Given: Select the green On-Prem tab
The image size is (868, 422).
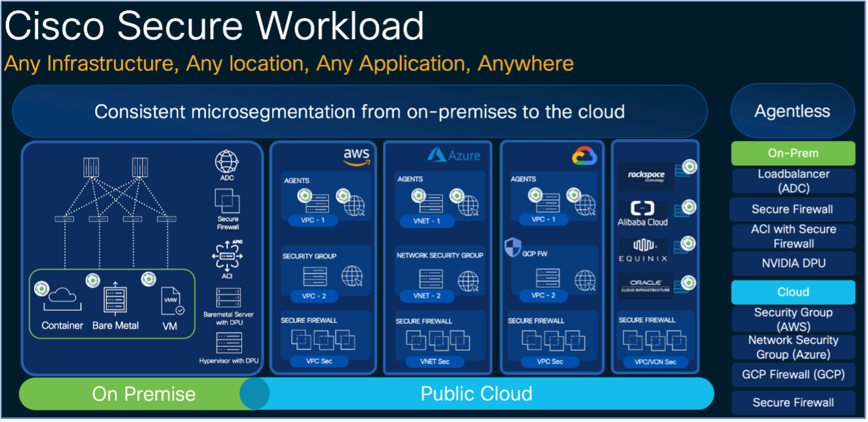Looking at the screenshot, I should click(793, 153).
